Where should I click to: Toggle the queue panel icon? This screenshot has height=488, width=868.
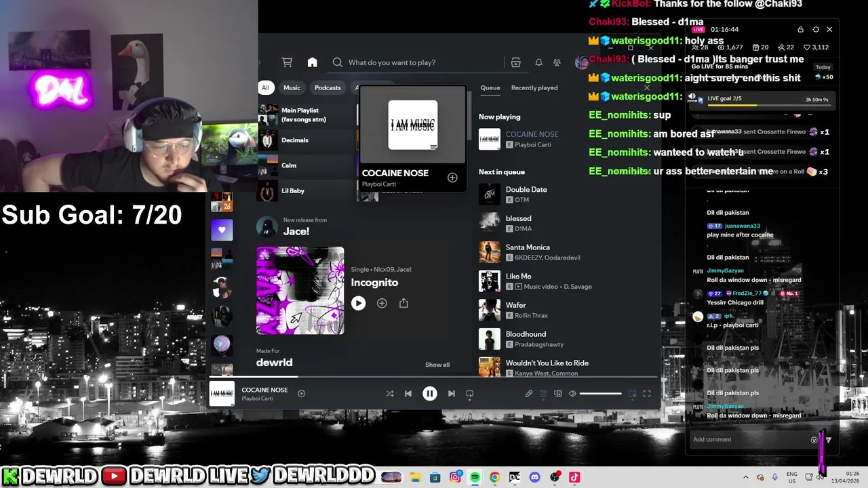543,394
